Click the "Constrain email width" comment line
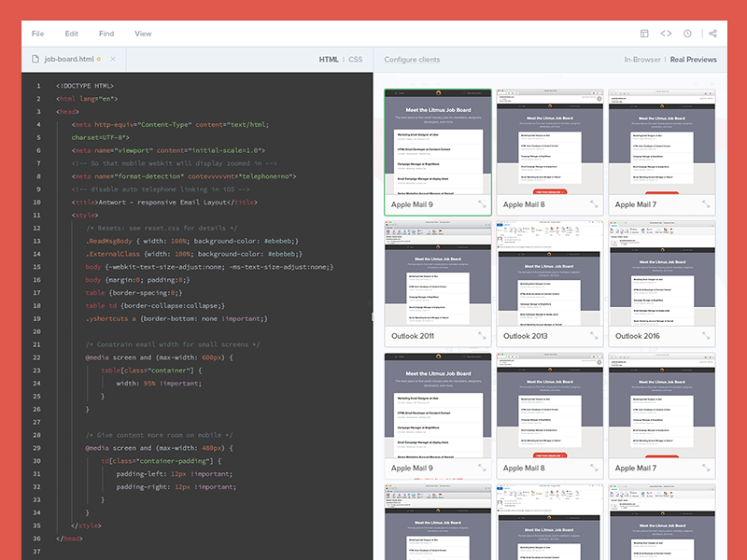The height and width of the screenshot is (560, 747). tap(173, 344)
